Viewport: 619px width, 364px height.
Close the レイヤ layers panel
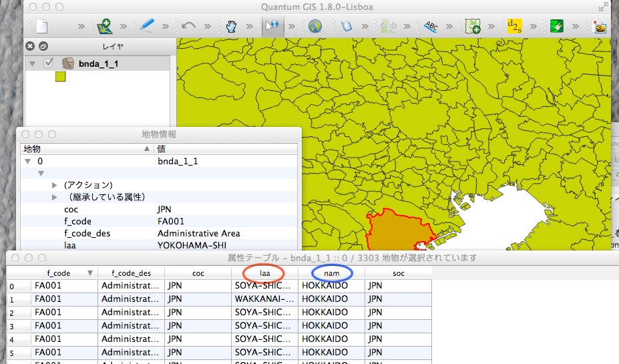click(x=30, y=46)
